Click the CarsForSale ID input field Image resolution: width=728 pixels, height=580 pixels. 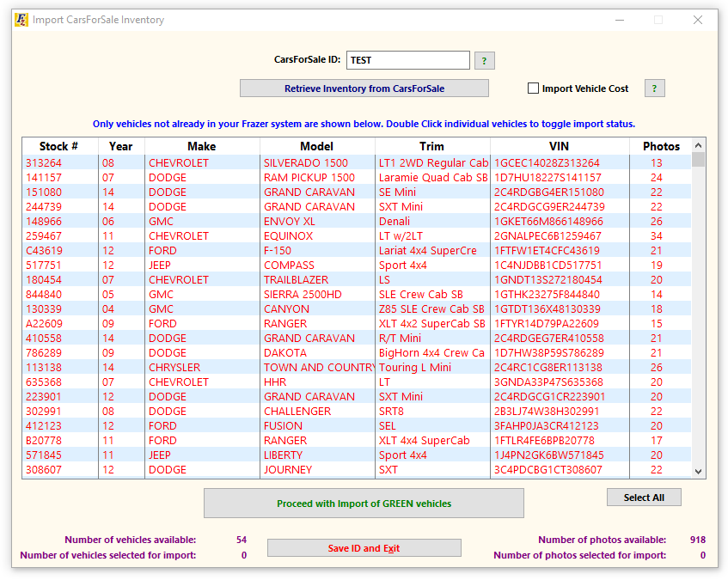click(408, 60)
